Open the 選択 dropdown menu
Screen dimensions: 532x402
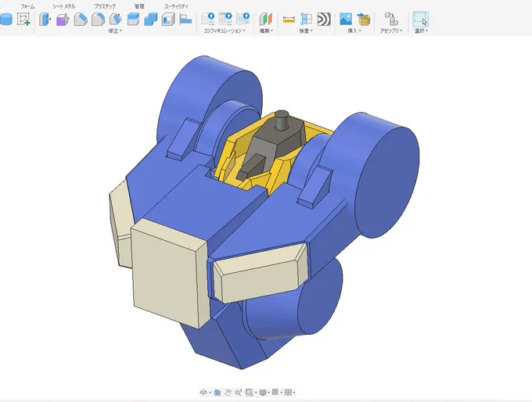(421, 31)
